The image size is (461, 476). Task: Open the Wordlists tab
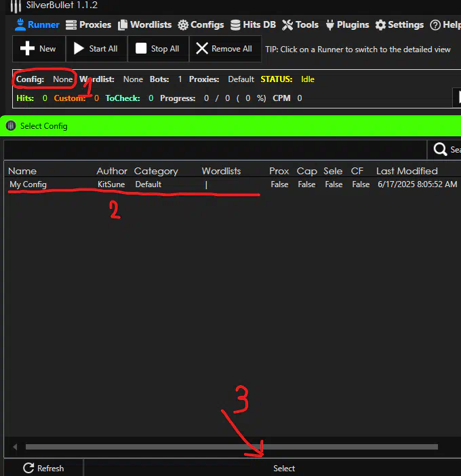(144, 24)
